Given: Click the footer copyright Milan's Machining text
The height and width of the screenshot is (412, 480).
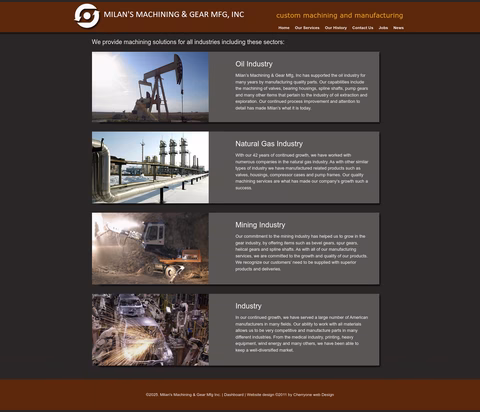Looking at the screenshot, I should pos(183,395).
